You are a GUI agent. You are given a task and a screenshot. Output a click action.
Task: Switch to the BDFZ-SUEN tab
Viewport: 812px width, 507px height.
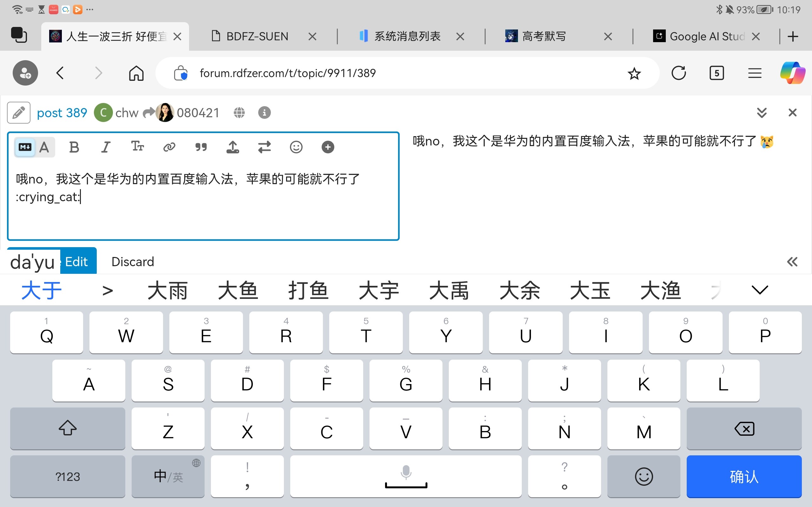pyautogui.click(x=257, y=36)
